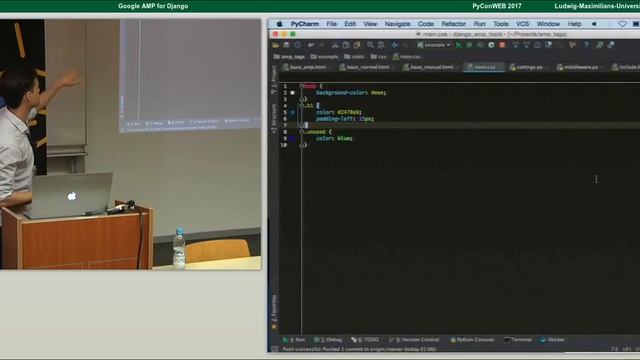Image resolution: width=640 pixels, height=360 pixels.
Task: Click the Replace toolbar icon
Action: [381, 45]
